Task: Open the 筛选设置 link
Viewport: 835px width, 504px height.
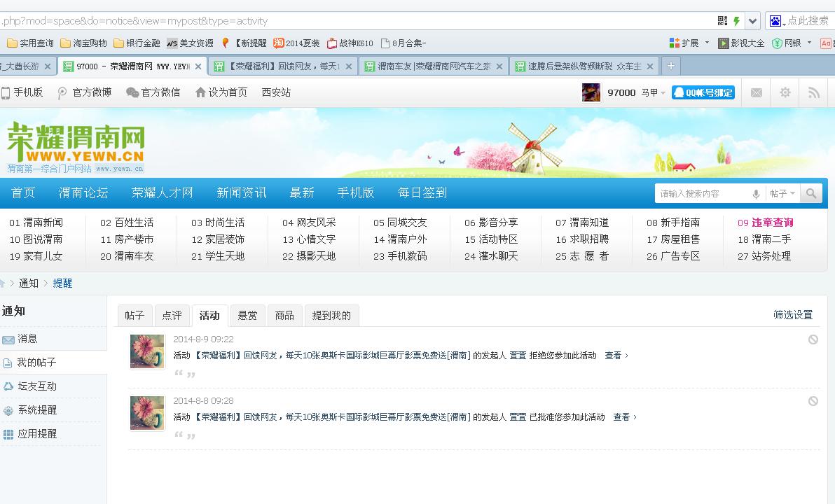Action: [x=793, y=315]
